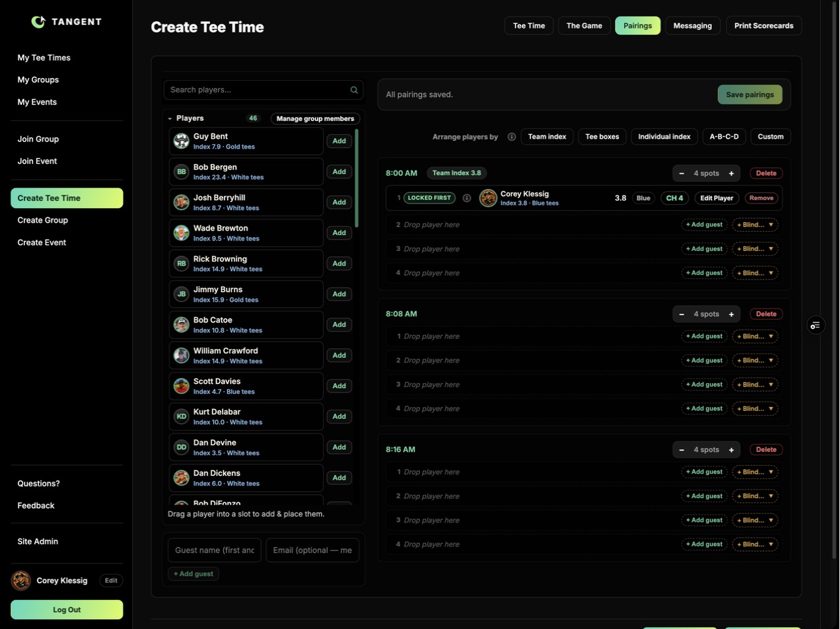Click Corey Klessig's avatar in the 8:00 AM slot

click(488, 198)
